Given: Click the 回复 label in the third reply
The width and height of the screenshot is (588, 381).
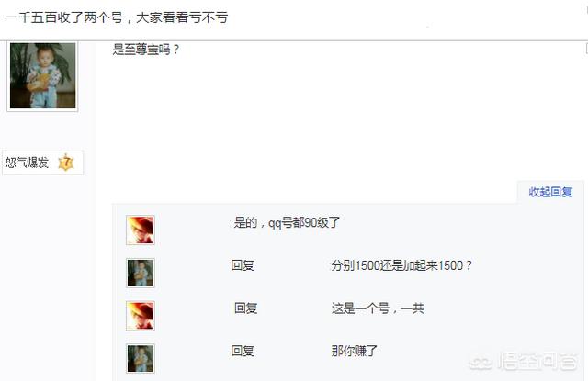Looking at the screenshot, I should tap(245, 308).
